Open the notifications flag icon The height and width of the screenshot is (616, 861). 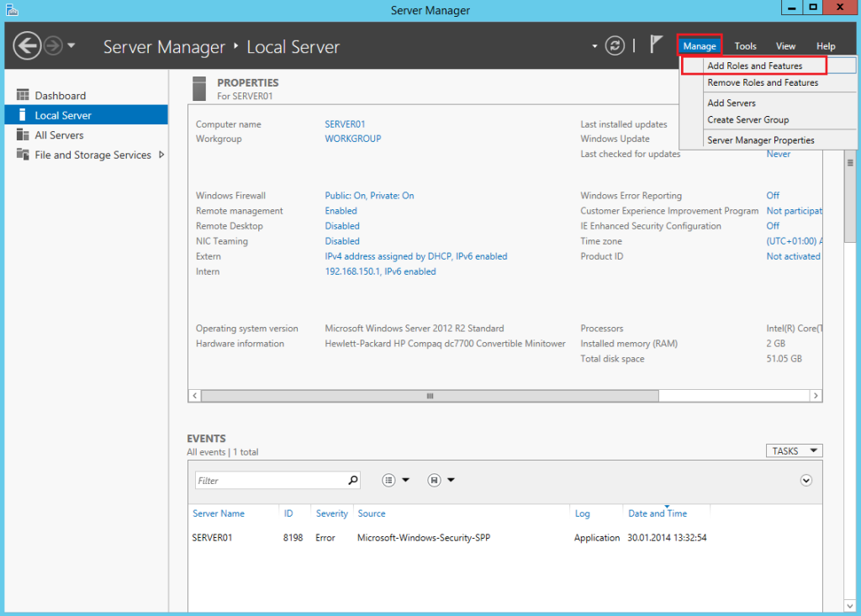tap(657, 45)
